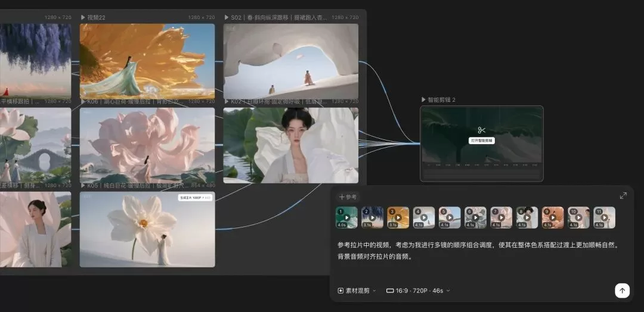Play reference clip number 8
Viewport: 644px width, 312px height.
click(x=527, y=217)
